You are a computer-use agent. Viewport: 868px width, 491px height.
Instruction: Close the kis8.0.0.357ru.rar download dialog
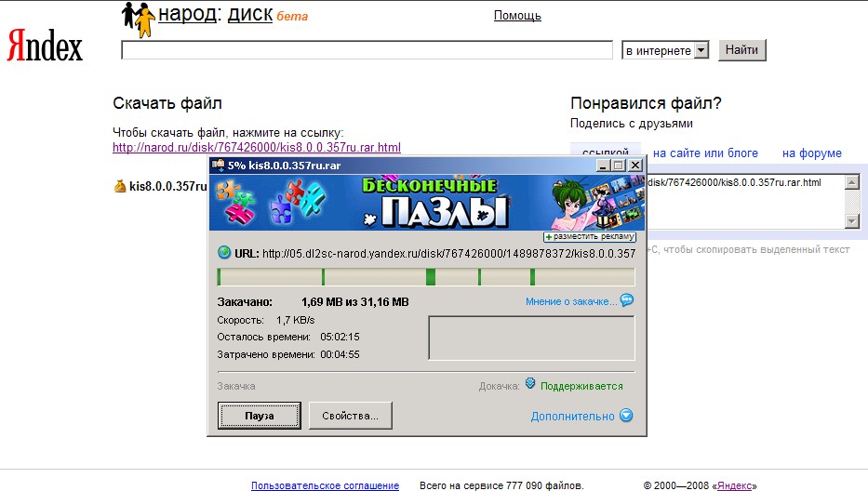pyautogui.click(x=635, y=165)
